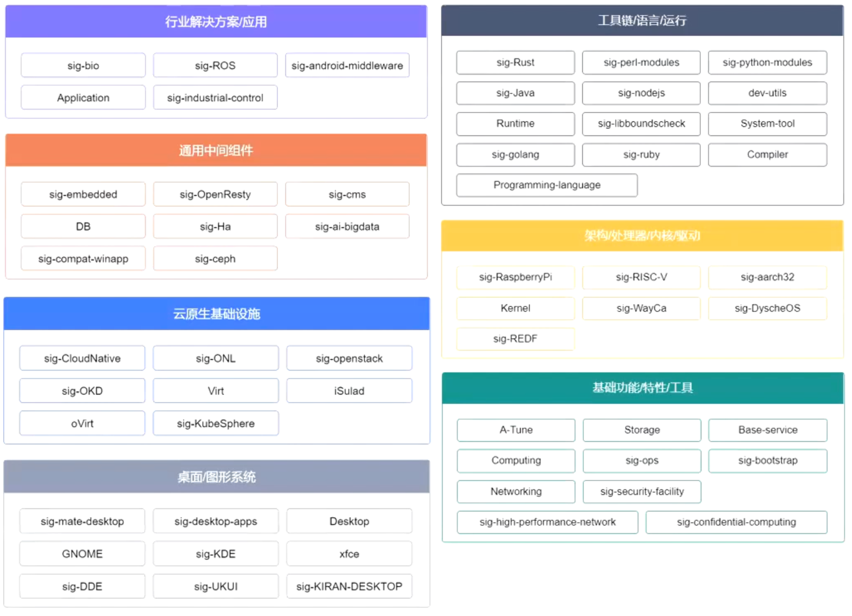Click the System-tool box

(767, 124)
